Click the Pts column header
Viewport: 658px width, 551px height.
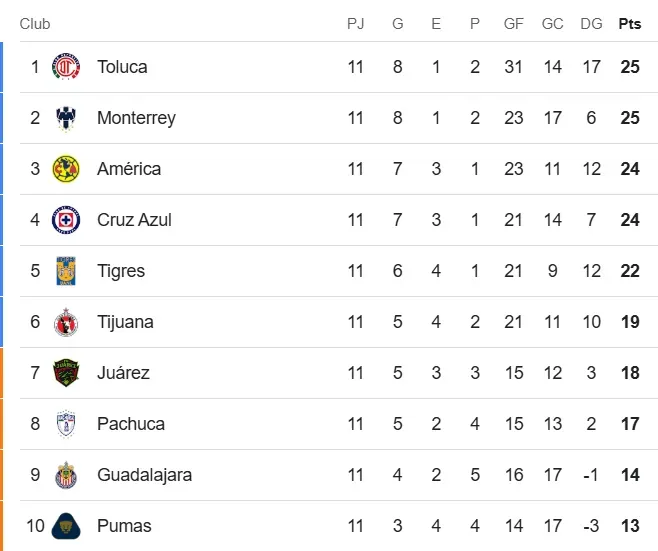(630, 24)
